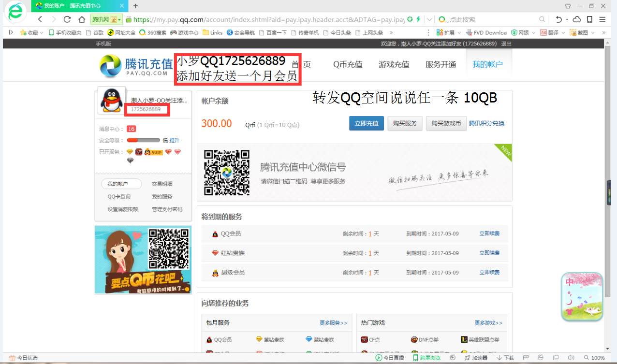Click the 耍点Q币花吧 banner
This screenshot has height=364, width=617.
point(143,260)
